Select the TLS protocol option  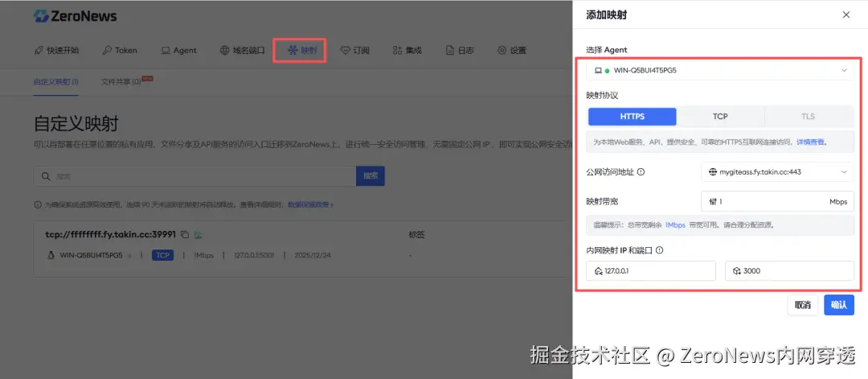(x=809, y=117)
